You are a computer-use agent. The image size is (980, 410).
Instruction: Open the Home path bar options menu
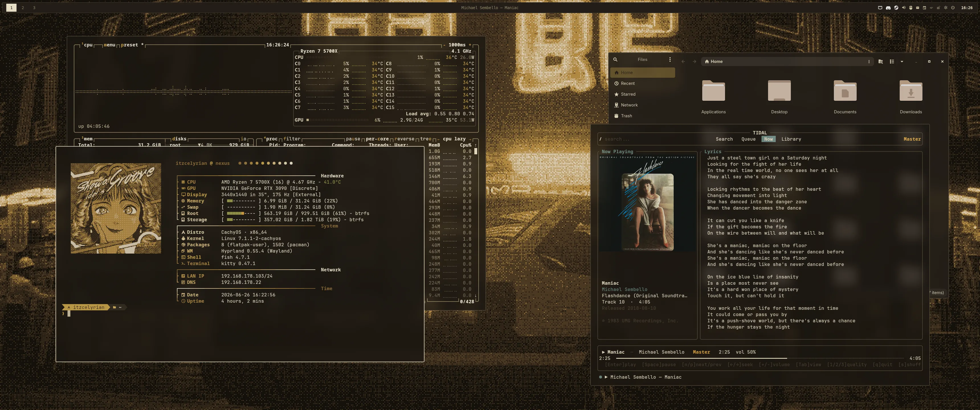click(x=869, y=61)
